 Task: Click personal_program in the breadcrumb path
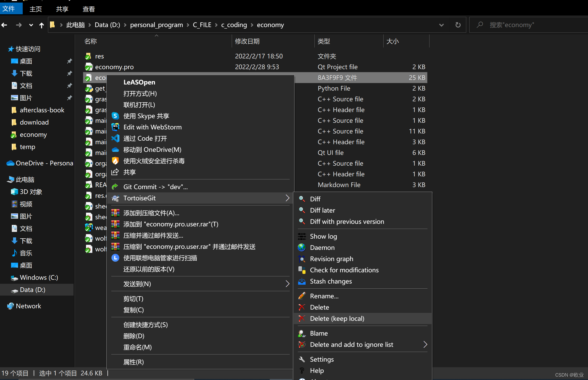pos(156,25)
